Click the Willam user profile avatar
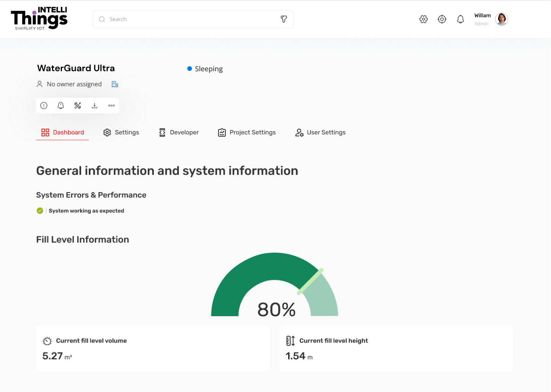Viewport: 551px width, 392px height. [501, 19]
